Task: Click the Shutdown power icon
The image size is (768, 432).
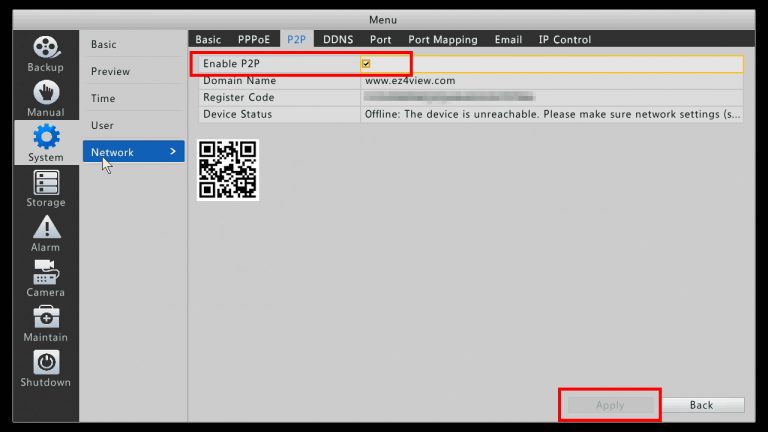Action: [x=46, y=362]
